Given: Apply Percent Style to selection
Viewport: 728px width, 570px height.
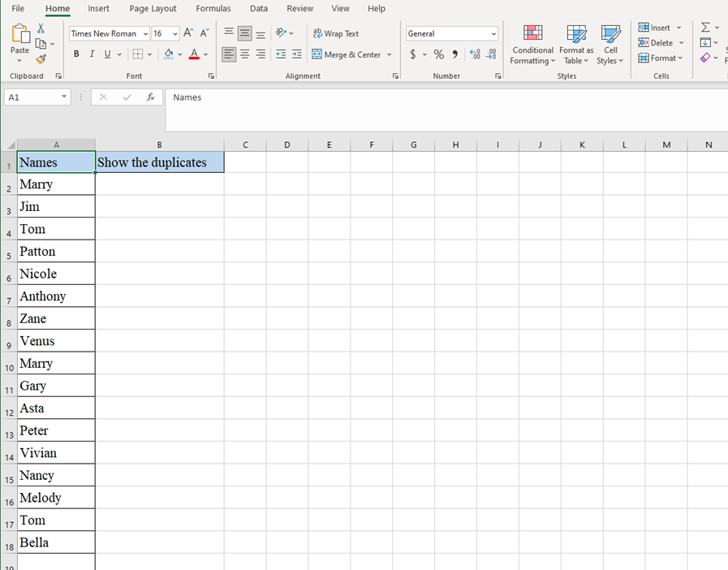Looking at the screenshot, I should 438,54.
